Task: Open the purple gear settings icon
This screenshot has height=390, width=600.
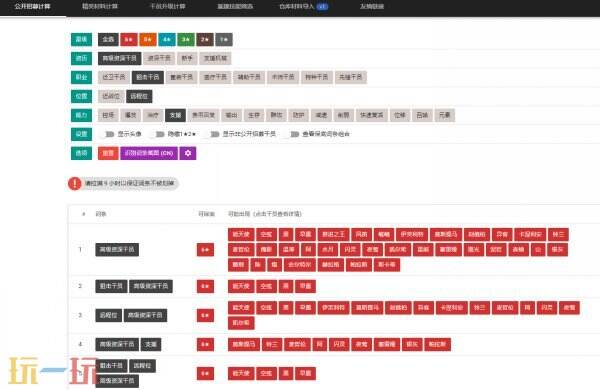Action: [x=188, y=153]
